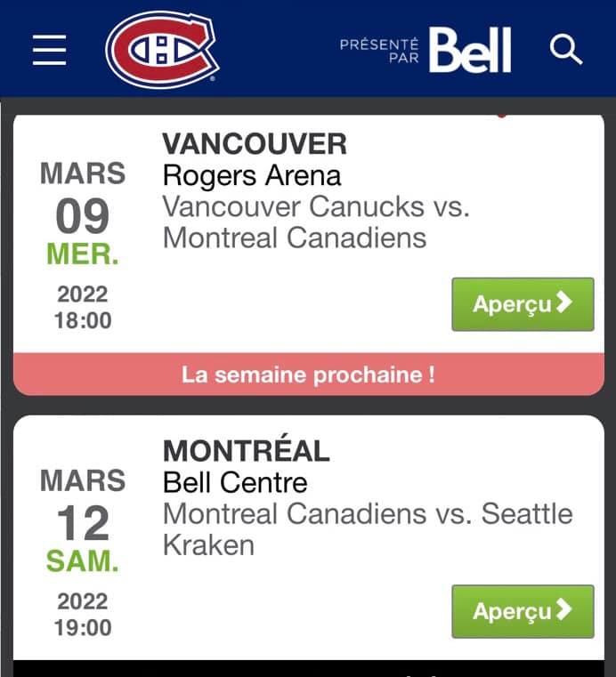This screenshot has width=616, height=677.
Task: Click 'Vancouver Canucks vs. Montreal Canadiens' matchup
Action: [x=316, y=222]
